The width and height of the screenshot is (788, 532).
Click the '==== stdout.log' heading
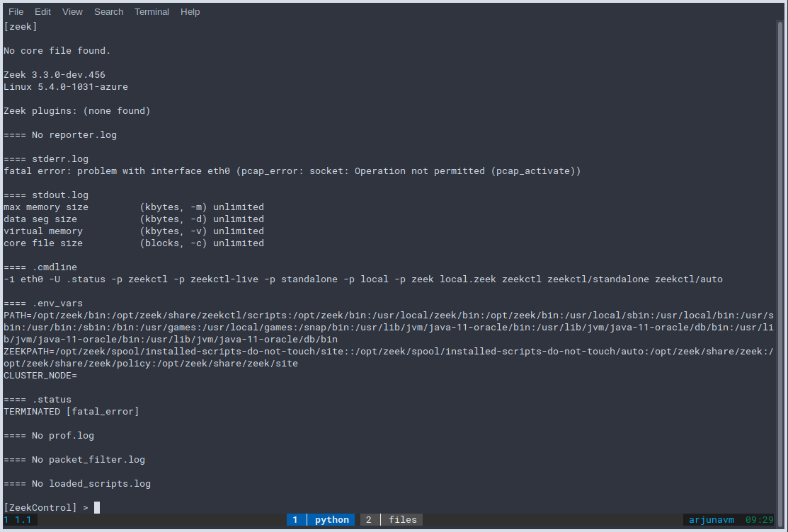[46, 195]
